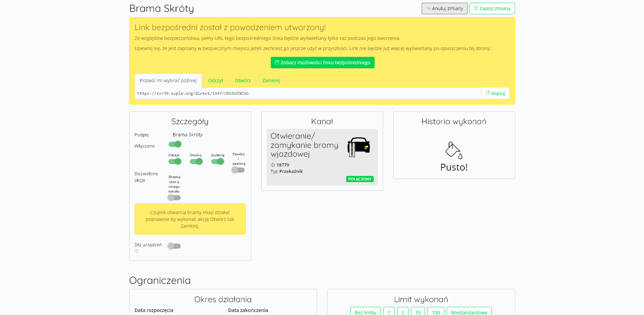The height and width of the screenshot is (315, 644).
Task: Click the Czujnik otwarcia bramy warning notice
Action: pos(190,219)
